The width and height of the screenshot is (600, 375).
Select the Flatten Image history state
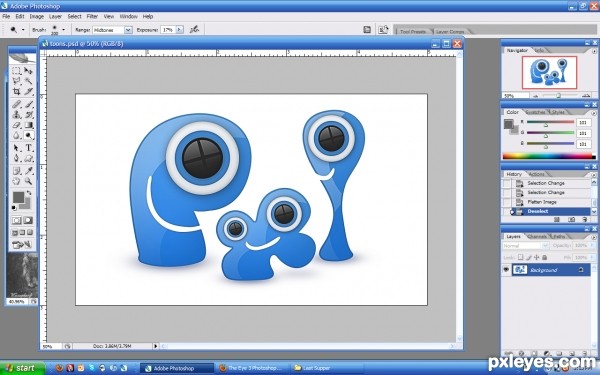point(542,202)
